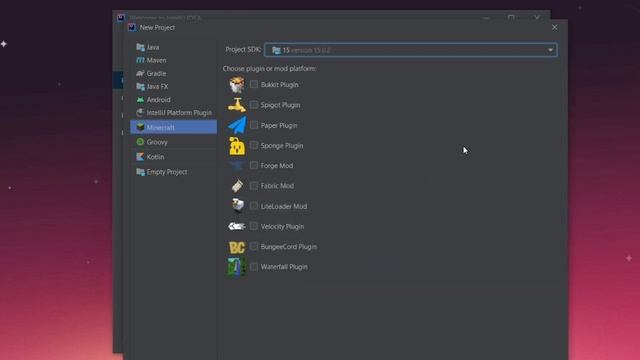Check the Forge Mod checkbox

tap(254, 165)
